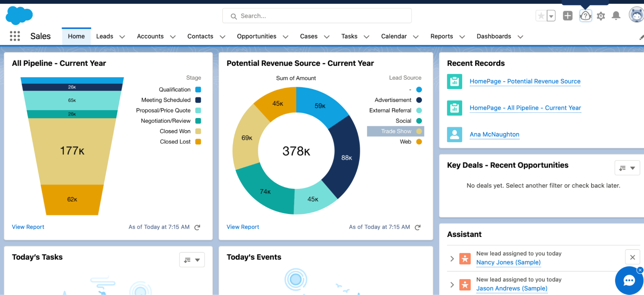The height and width of the screenshot is (295, 644).
Task: Click into the global Search field
Action: (317, 16)
